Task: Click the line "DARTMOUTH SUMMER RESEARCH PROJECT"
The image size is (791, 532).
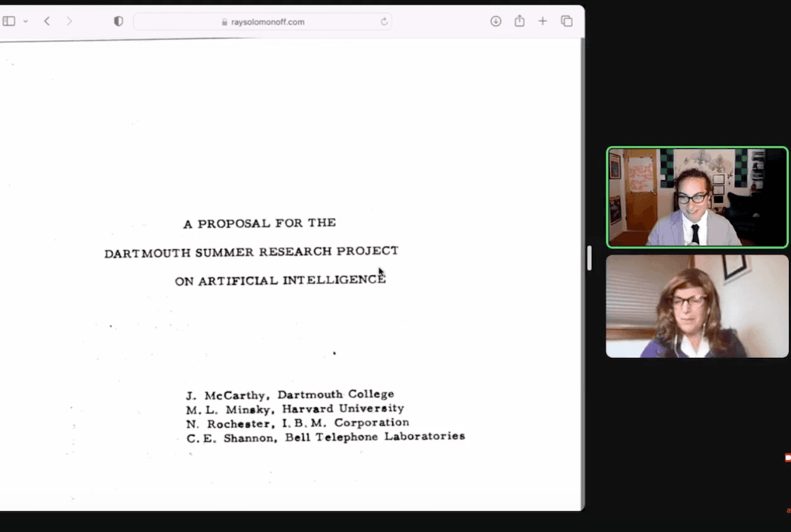Action: (251, 252)
